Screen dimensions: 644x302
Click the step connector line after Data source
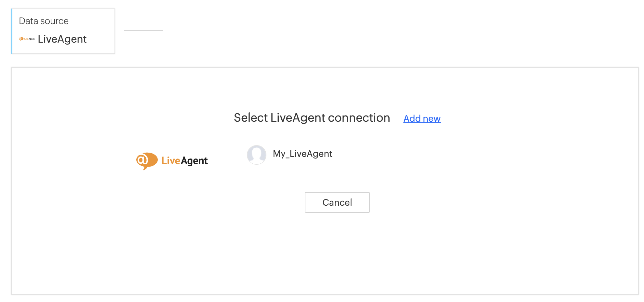click(143, 30)
